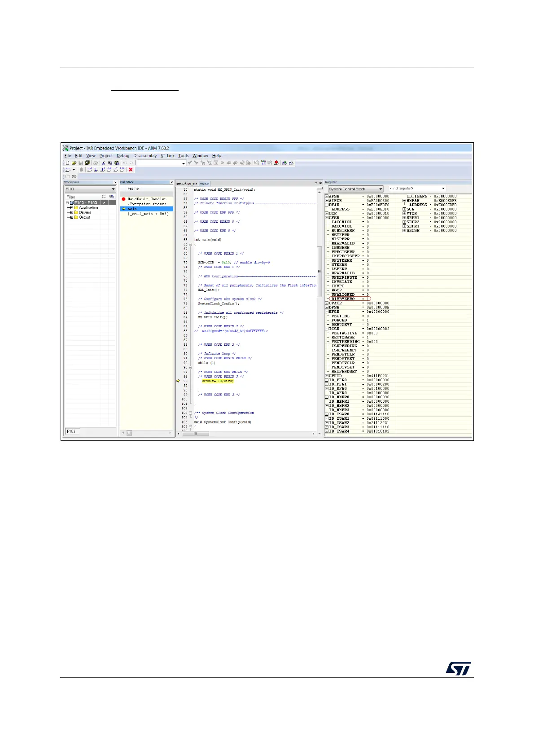534x756 pixels.
Task: Click the Break (stop hand) debug icon
Action: (x=81, y=170)
